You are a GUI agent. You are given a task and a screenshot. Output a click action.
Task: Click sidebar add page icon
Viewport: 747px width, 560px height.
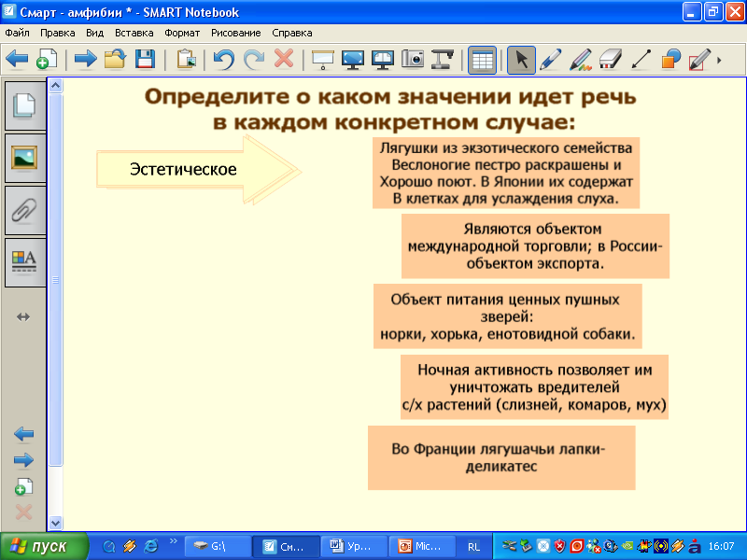(24, 486)
